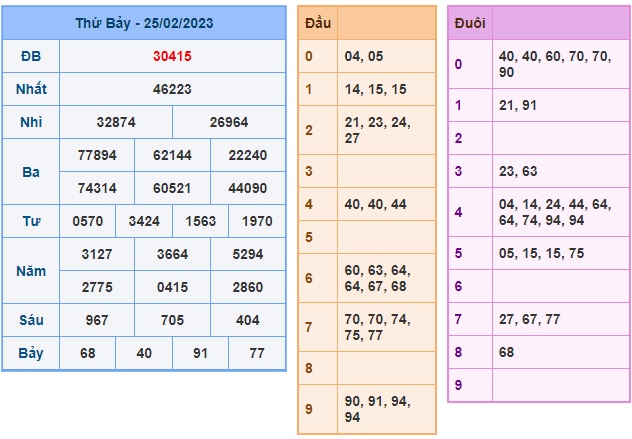Select the Ba row label

[x=31, y=172]
